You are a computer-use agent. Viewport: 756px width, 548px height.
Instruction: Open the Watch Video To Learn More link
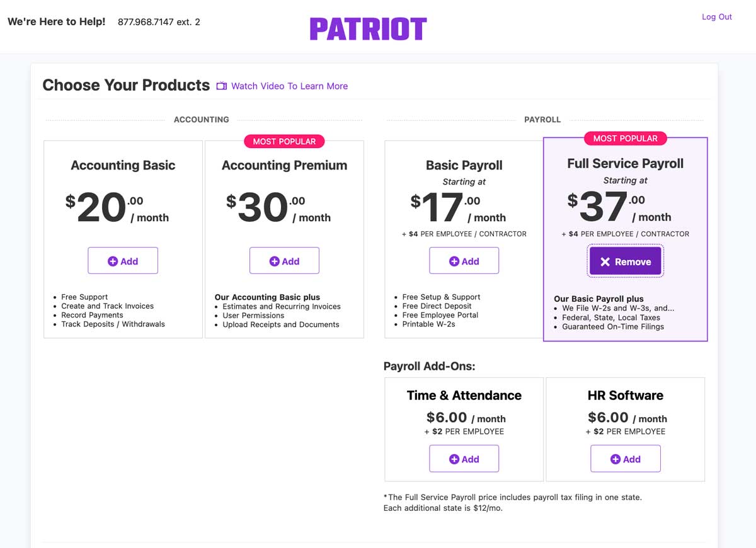[x=289, y=86]
